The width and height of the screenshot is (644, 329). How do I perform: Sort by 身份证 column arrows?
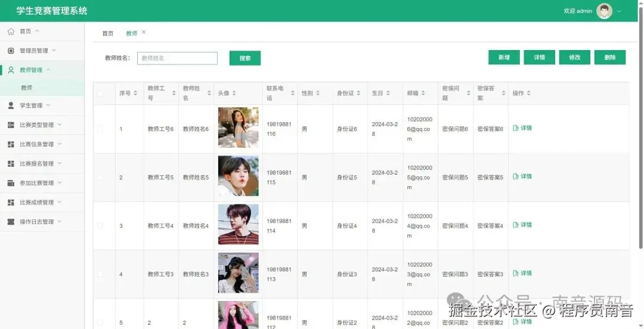358,93
